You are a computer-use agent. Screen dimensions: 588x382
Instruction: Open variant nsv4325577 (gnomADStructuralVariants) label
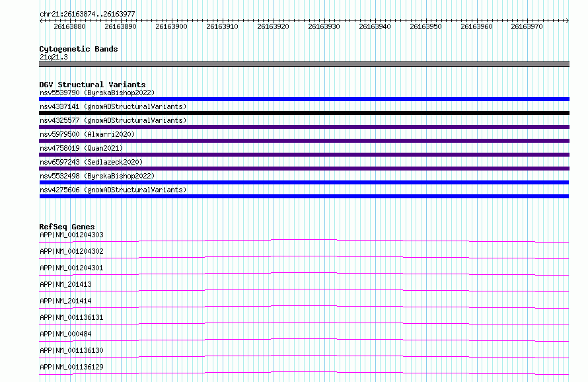click(113, 120)
